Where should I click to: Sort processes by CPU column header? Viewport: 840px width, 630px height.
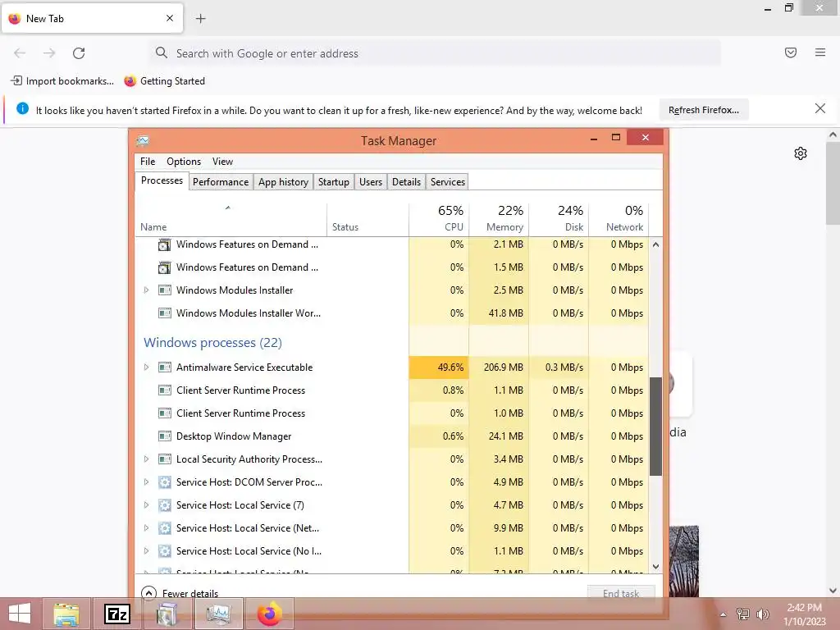439,218
